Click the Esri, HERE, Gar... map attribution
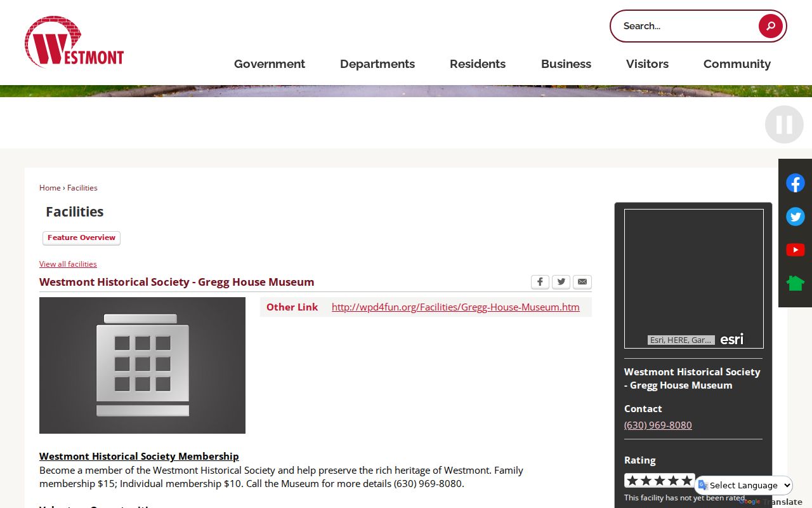Screen dimensions: 812x508 pos(681,340)
